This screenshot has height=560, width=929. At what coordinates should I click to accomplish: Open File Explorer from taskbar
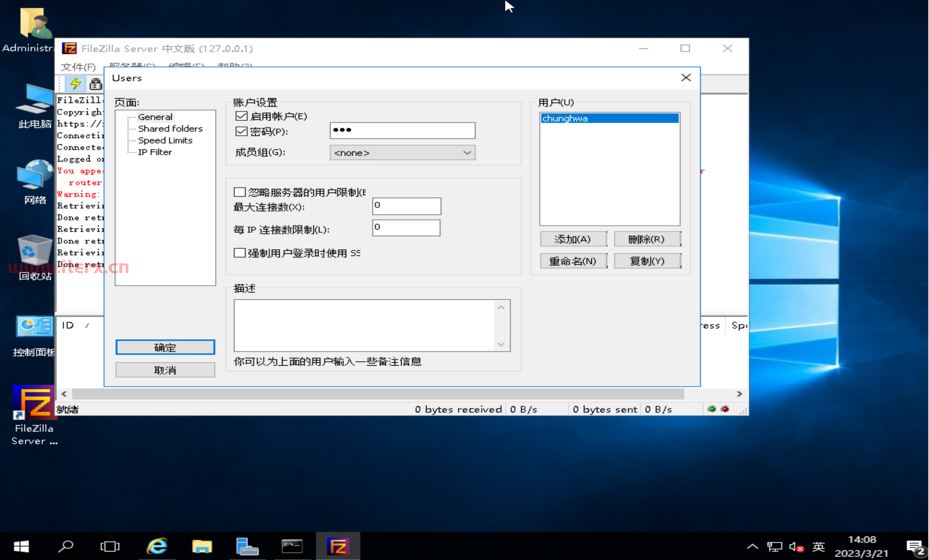coord(202,546)
